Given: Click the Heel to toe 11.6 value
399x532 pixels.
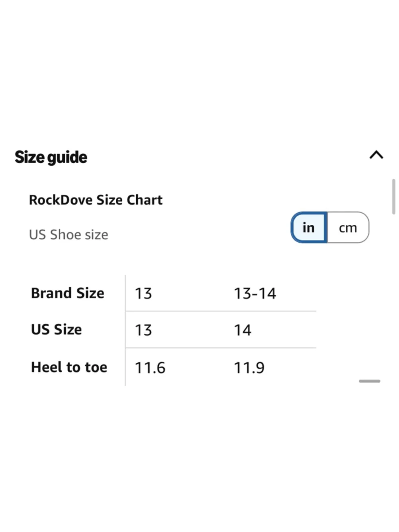Looking at the screenshot, I should point(150,368).
